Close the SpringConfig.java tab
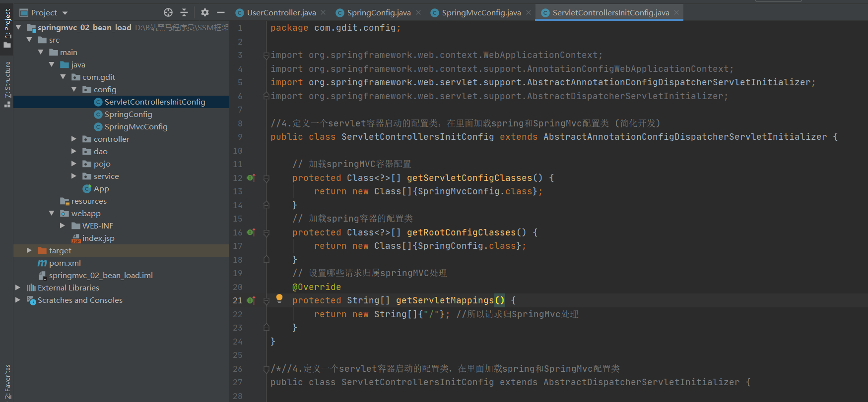Screen dimensions: 868x402 pyautogui.click(x=418, y=12)
